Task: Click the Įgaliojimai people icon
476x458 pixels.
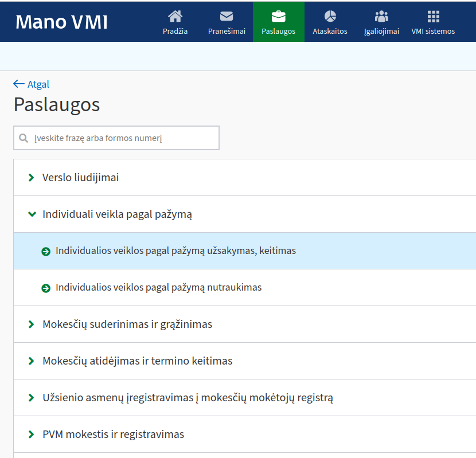Action: (x=381, y=16)
